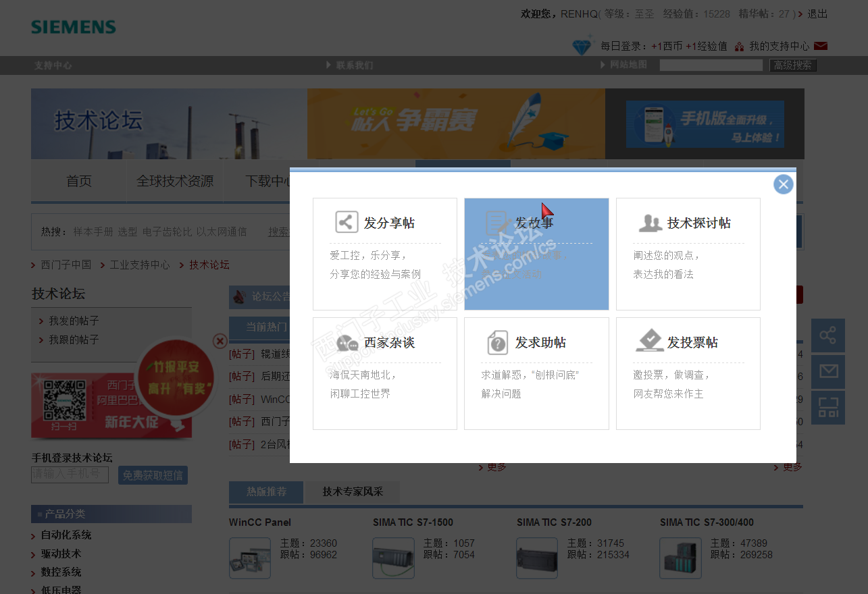This screenshot has width=868, height=594.
Task: Click the SIEMENS logo
Action: [x=74, y=27]
